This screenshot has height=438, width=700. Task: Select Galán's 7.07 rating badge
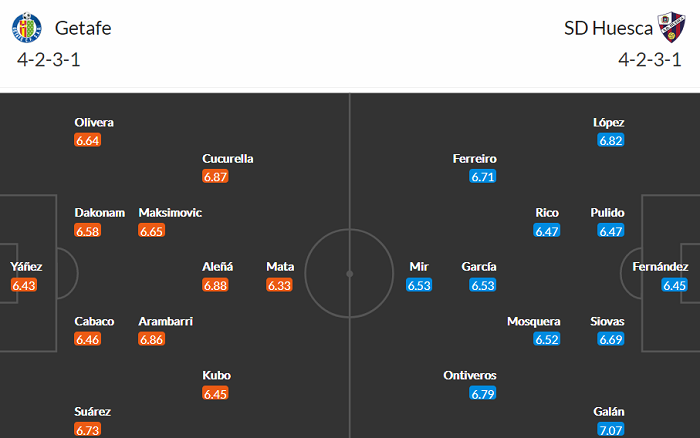tap(611, 429)
